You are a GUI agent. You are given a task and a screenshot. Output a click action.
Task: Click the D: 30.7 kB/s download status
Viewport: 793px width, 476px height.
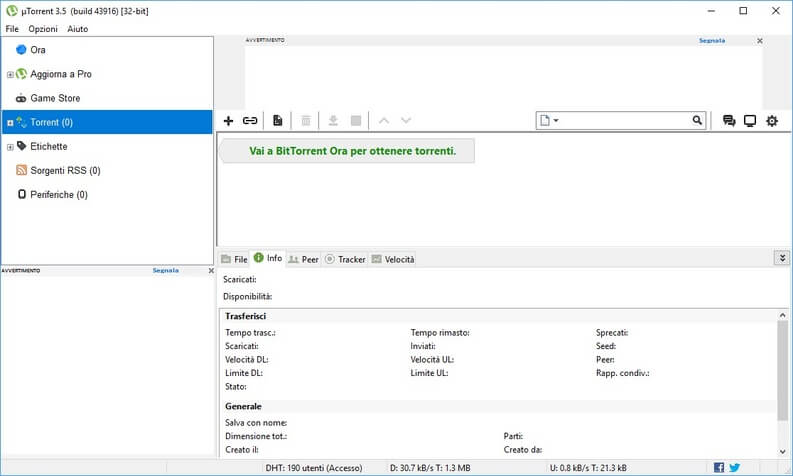pos(430,468)
